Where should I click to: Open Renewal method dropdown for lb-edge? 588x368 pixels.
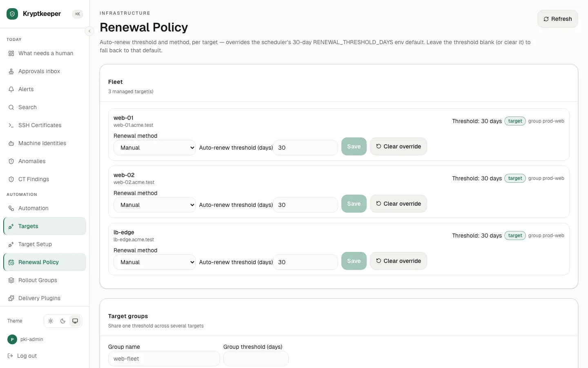(155, 262)
